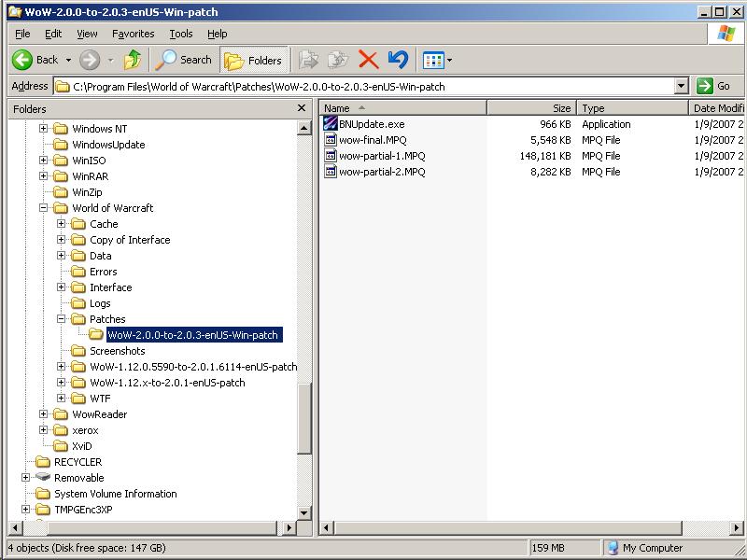Select the WindowsUpdate folder icon
The image size is (747, 560).
point(61,145)
